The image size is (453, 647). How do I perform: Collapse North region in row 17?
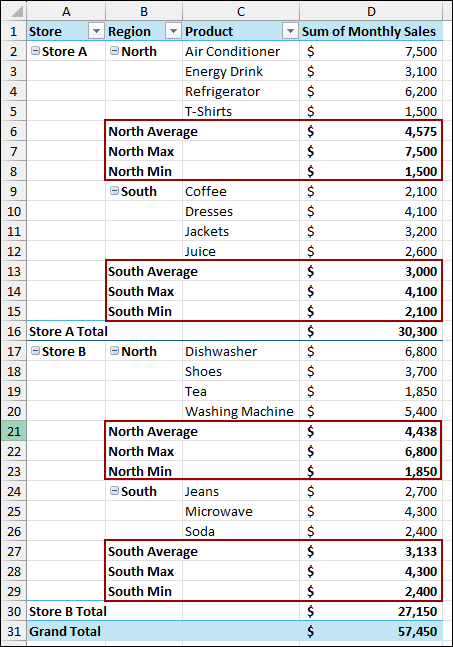coord(114,351)
